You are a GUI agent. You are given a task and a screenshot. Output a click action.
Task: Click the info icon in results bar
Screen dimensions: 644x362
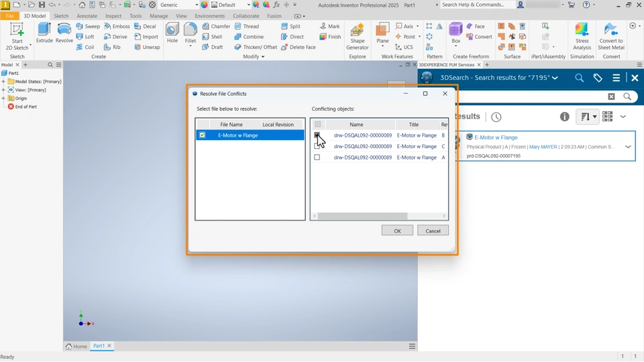tap(565, 117)
